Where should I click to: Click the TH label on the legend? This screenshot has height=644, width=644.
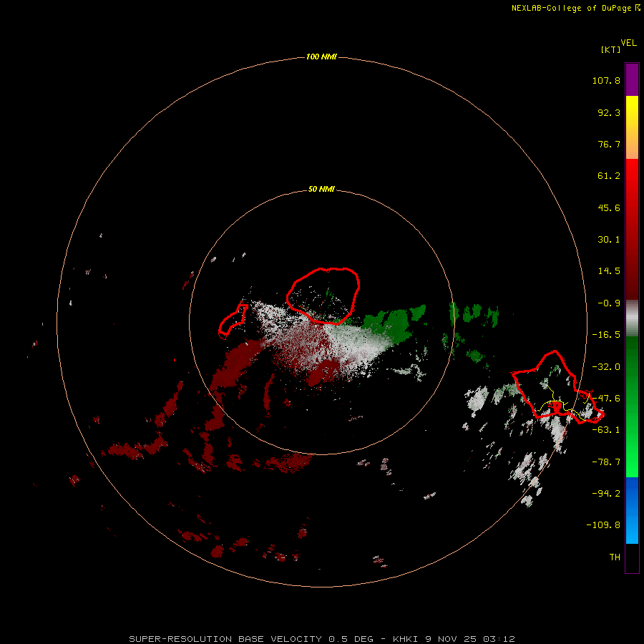615,557
